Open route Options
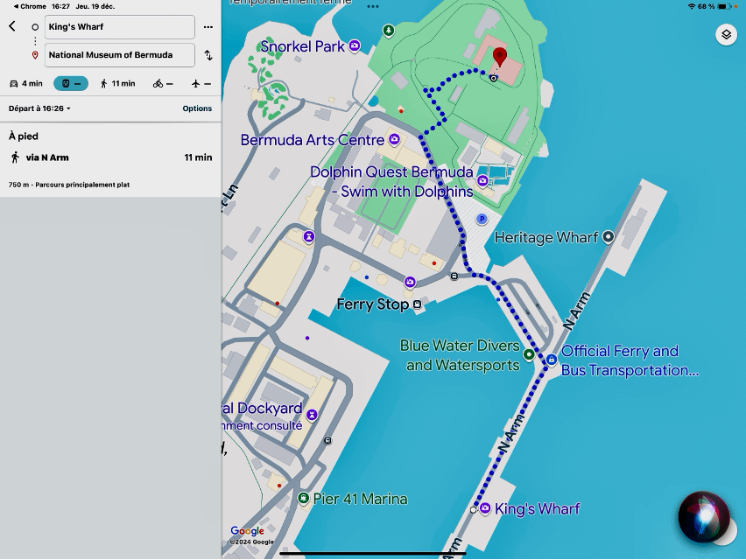The image size is (746, 560). pos(197,108)
